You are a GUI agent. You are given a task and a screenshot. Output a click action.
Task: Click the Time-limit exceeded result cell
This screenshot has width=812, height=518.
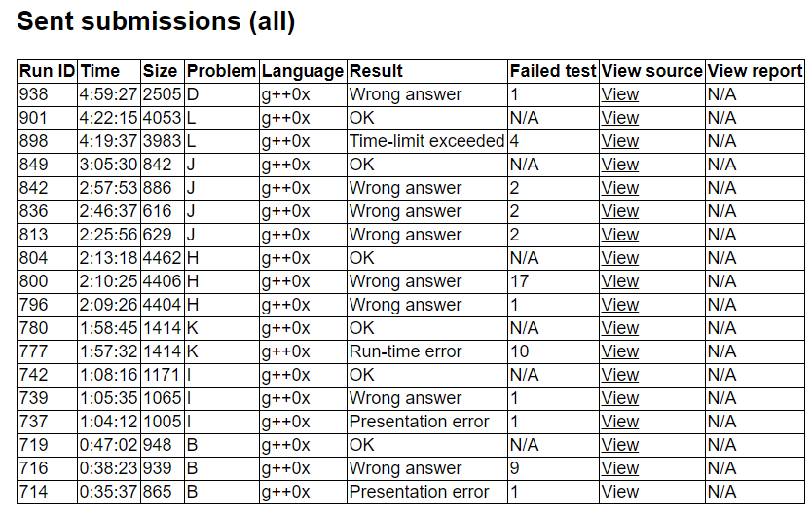click(426, 141)
